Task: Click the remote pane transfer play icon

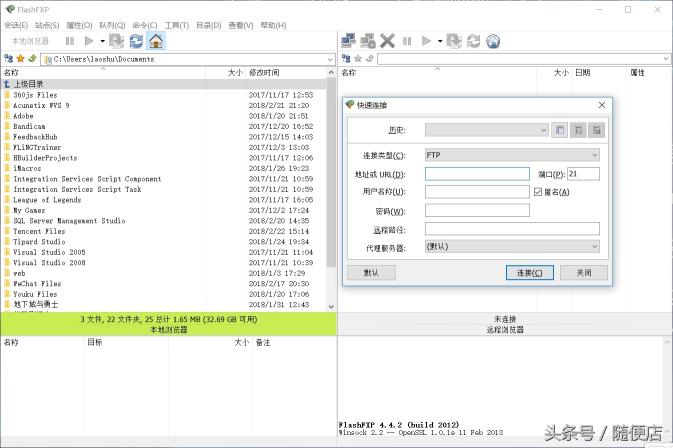Action: click(426, 41)
